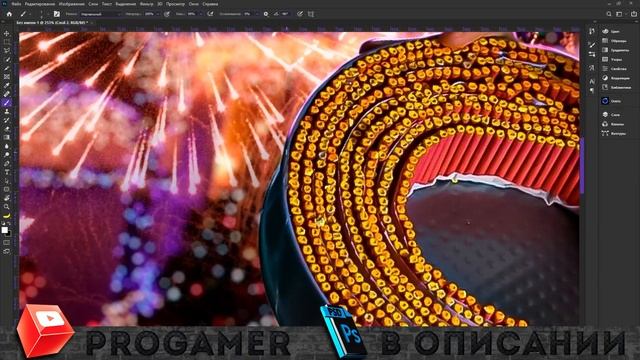This screenshot has width=640, height=360.
Task: Open the Коррекция (Adjustments) panel
Action: coord(616,78)
